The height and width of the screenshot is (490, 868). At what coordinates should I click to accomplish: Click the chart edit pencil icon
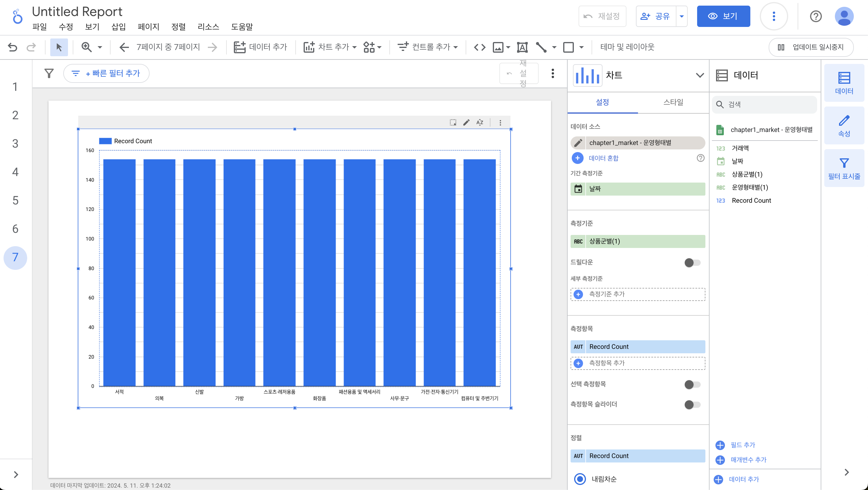(x=466, y=122)
